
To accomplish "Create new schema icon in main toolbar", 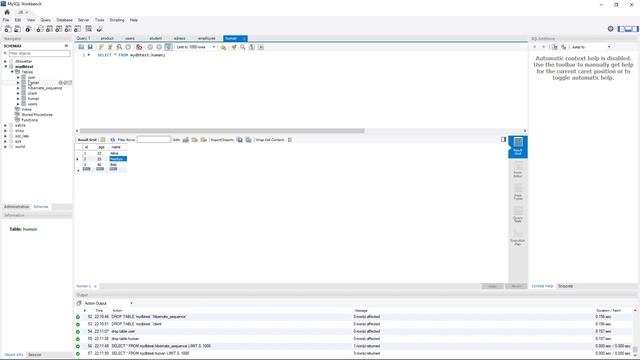I will point(40,29).
